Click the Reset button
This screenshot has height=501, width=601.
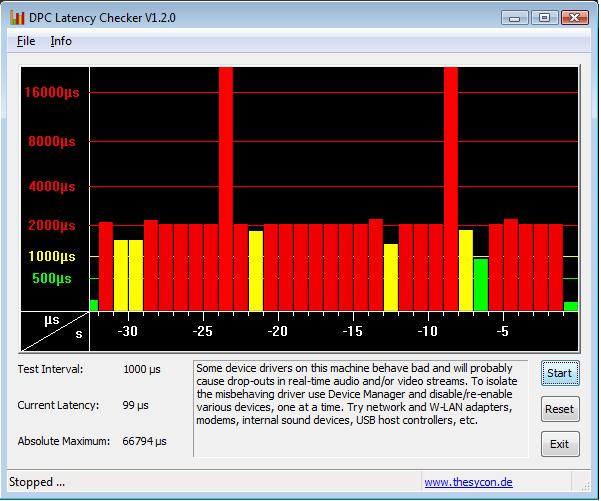pyautogui.click(x=560, y=409)
